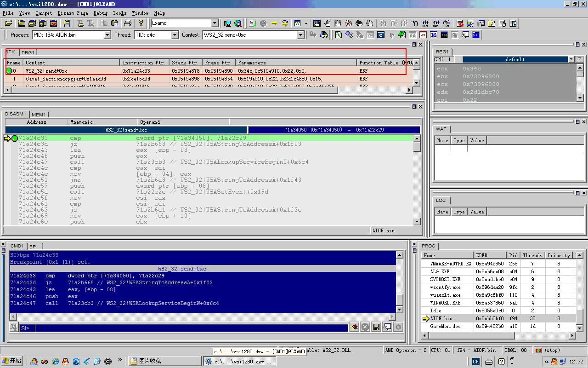588x368 pixels.
Task: Open the Tools menu
Action: click(x=119, y=13)
